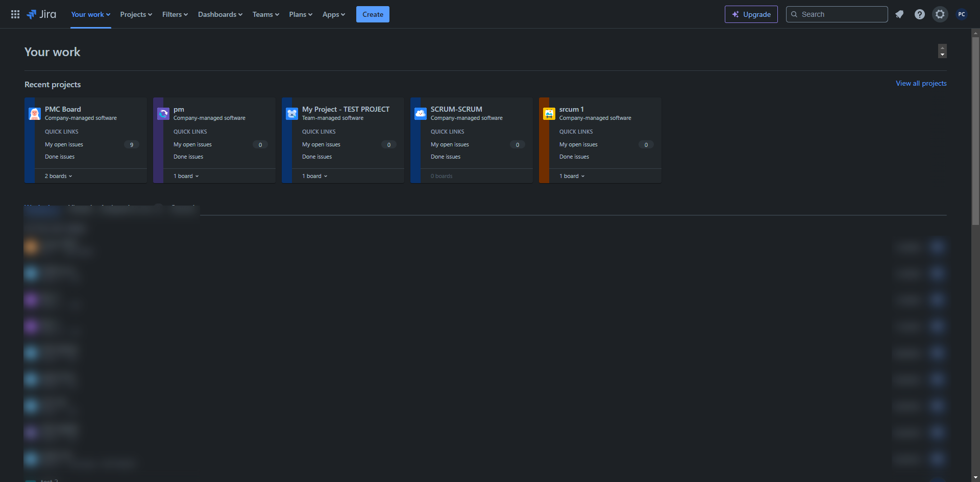Click the pm project avatar
Screen dimensions: 980x482
[163, 114]
